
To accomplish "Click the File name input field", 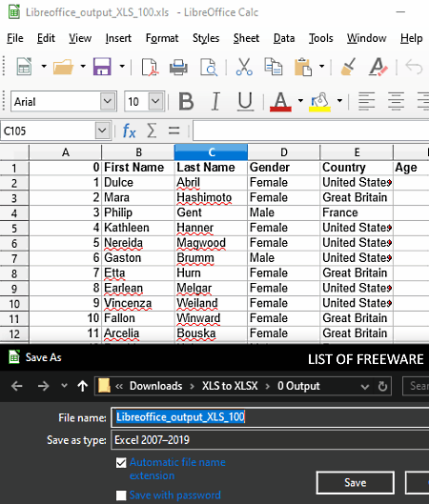I will 270,417.
